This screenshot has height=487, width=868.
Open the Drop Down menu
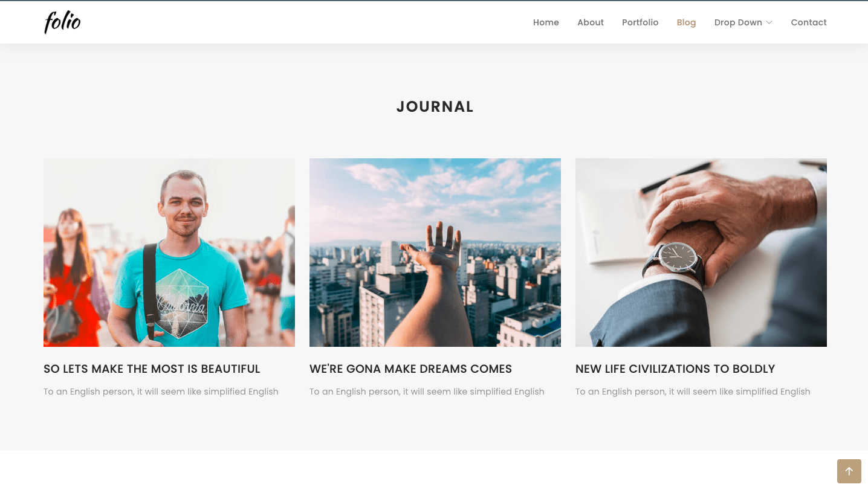pos(743,22)
